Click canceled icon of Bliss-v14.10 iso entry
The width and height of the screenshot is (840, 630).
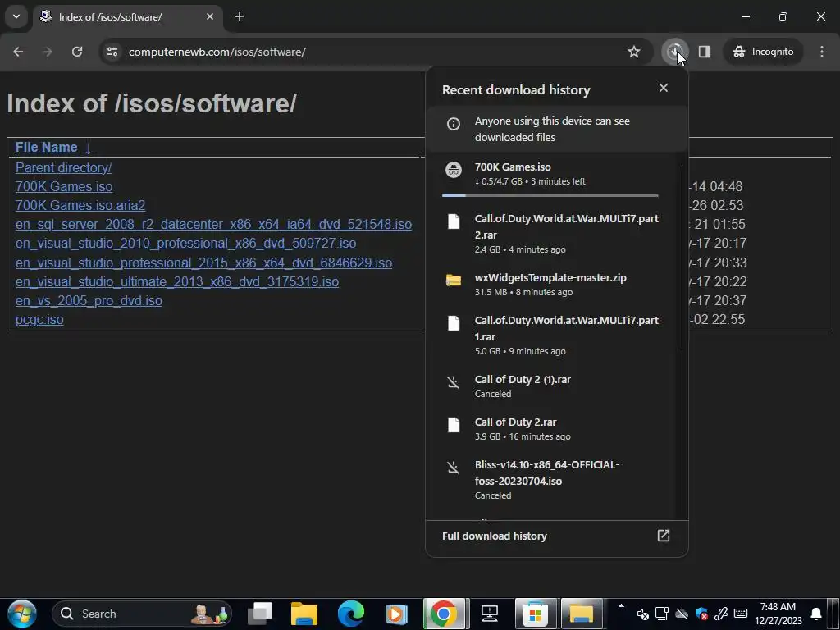click(453, 468)
